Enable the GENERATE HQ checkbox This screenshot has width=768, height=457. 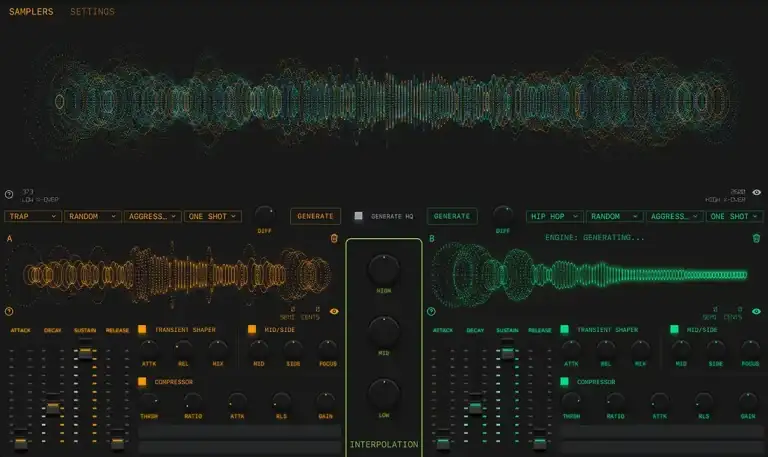359,216
